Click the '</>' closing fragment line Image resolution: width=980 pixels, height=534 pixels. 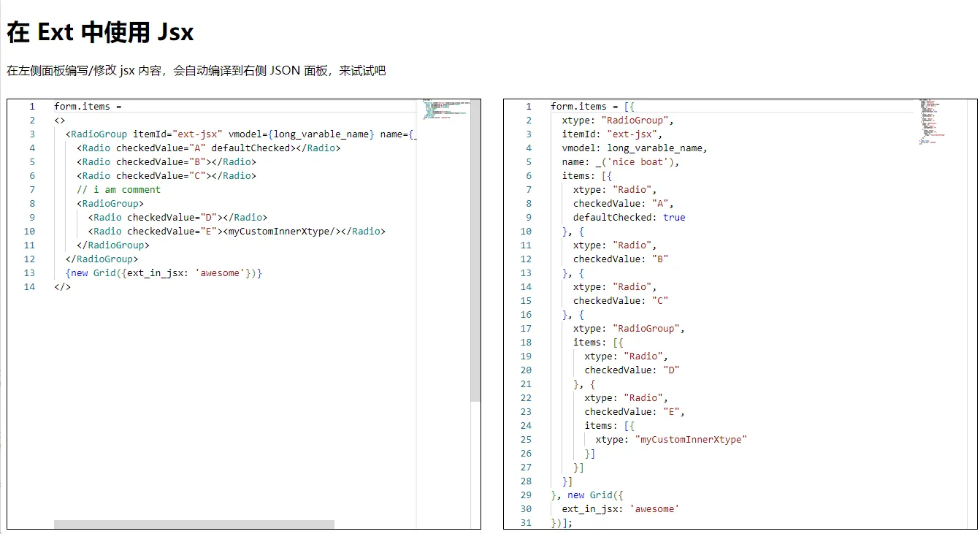(x=63, y=287)
